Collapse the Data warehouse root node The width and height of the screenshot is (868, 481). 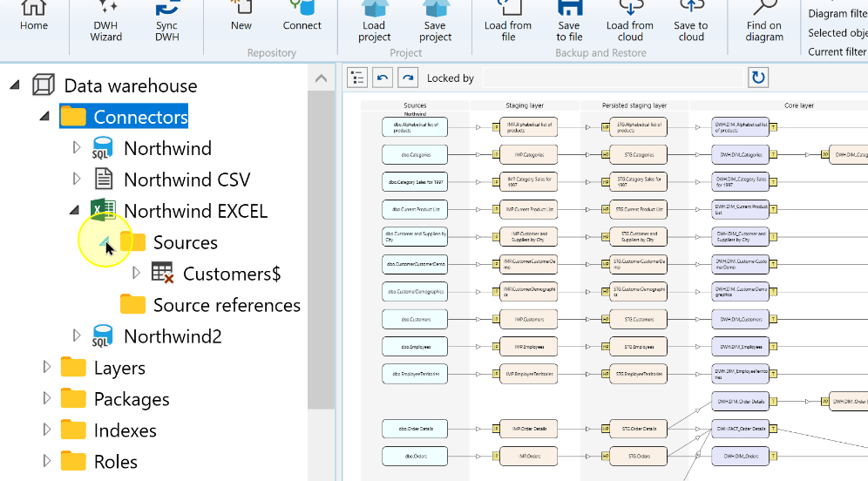15,85
